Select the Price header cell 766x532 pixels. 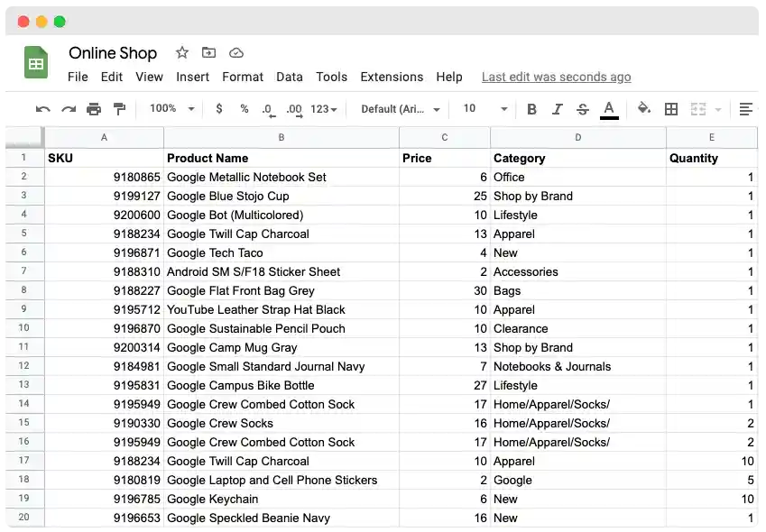[445, 158]
